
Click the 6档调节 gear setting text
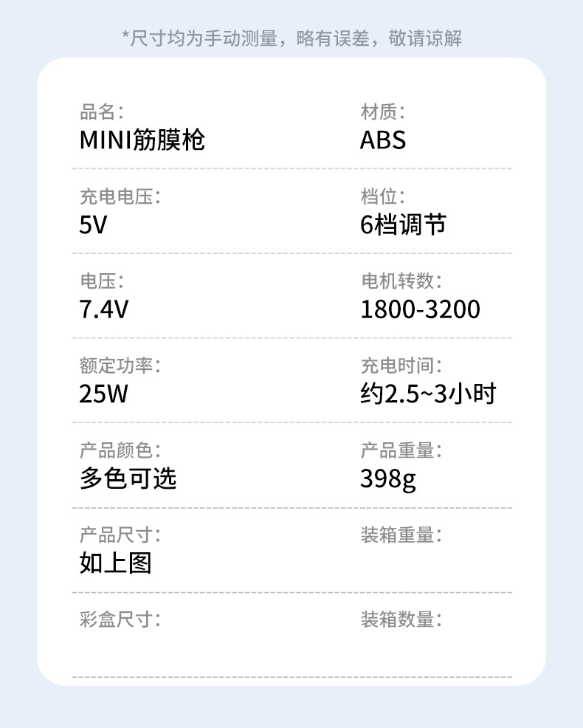tap(403, 224)
